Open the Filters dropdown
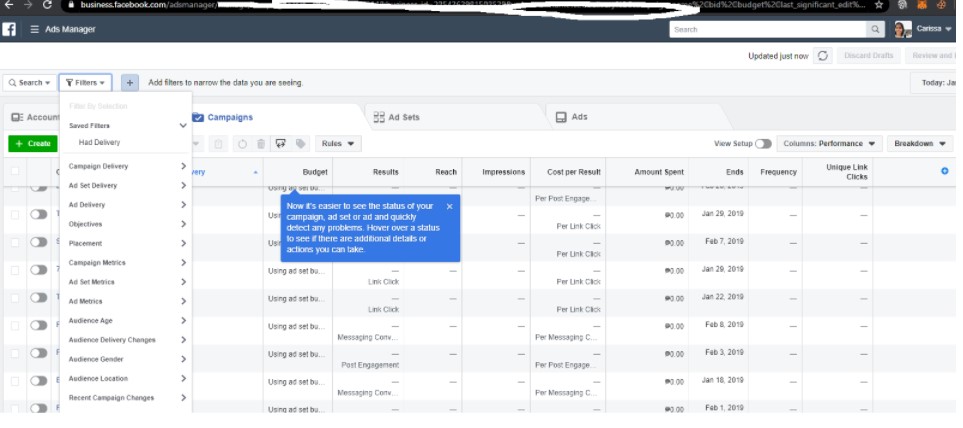 pyautogui.click(x=85, y=82)
